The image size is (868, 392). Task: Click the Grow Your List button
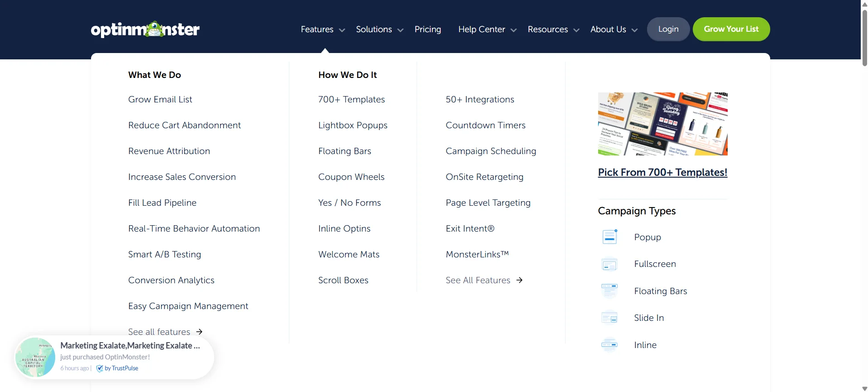(x=731, y=29)
